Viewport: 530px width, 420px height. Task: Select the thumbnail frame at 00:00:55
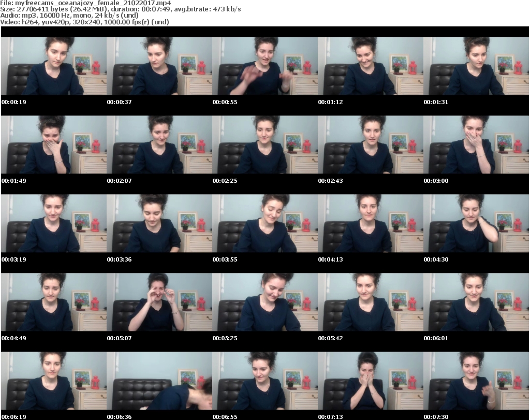pyautogui.click(x=264, y=66)
